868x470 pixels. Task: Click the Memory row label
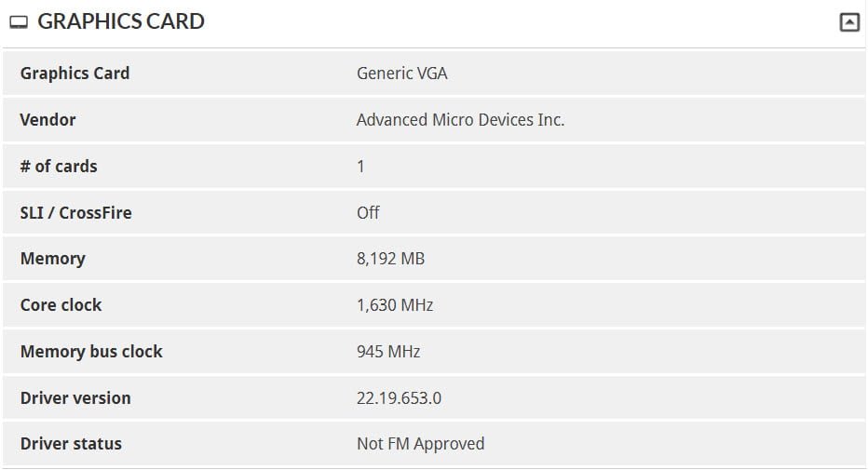(52, 259)
